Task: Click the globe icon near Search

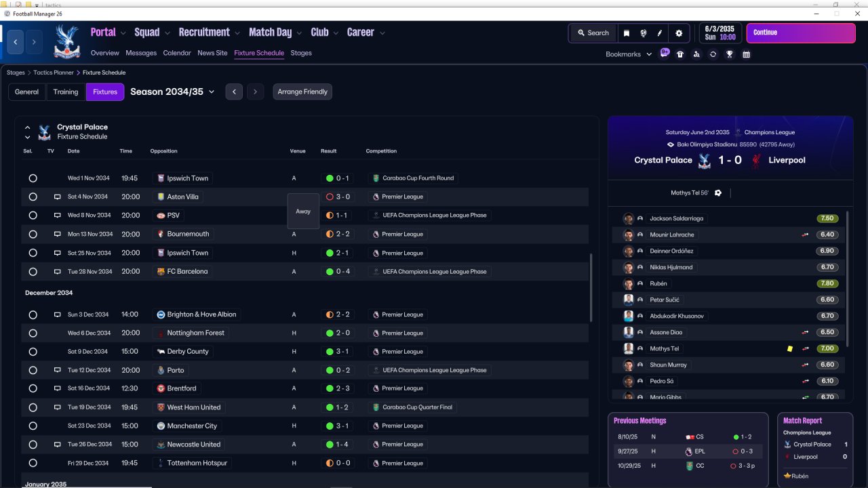Action: coord(643,33)
